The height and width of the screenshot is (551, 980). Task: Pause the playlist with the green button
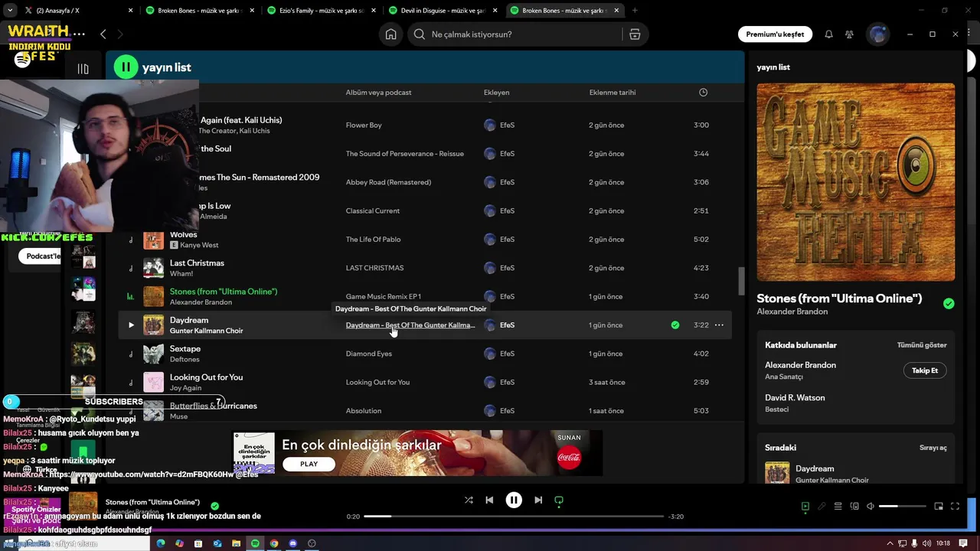(x=126, y=67)
